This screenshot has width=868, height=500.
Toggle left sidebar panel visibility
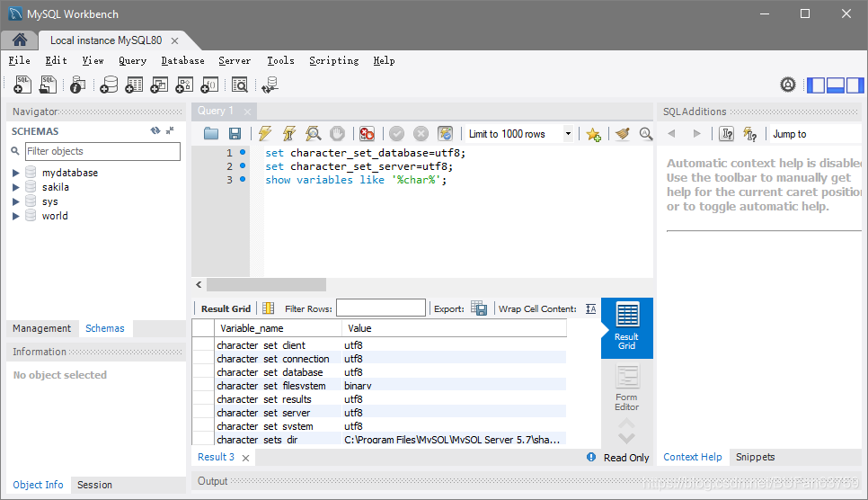[816, 85]
